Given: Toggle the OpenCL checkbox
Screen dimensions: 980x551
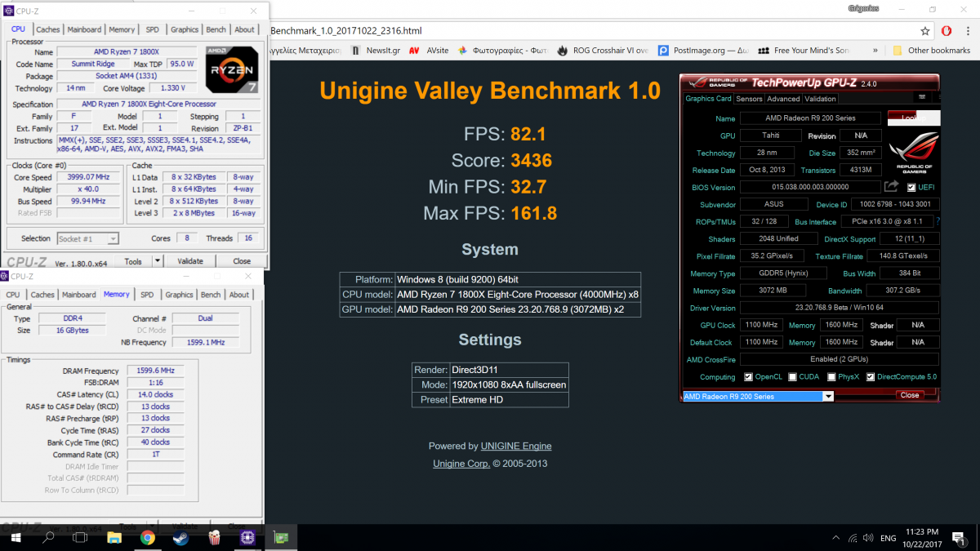Looking at the screenshot, I should (x=749, y=377).
